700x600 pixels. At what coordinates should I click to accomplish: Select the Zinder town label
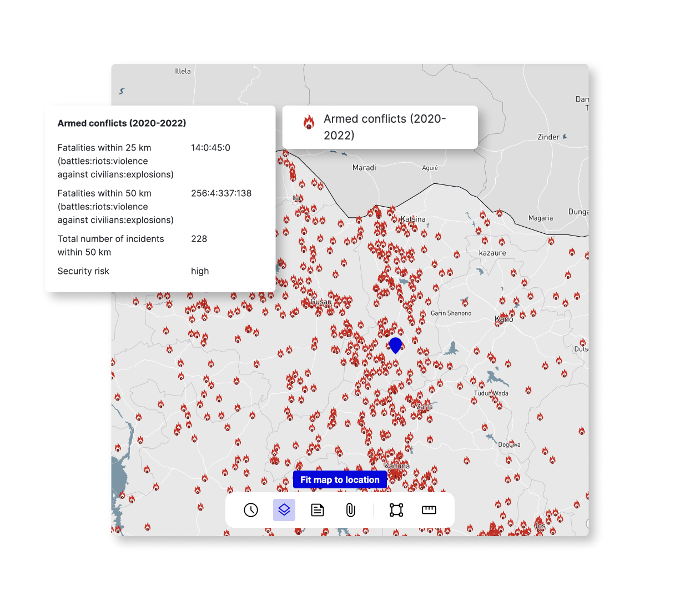click(548, 137)
